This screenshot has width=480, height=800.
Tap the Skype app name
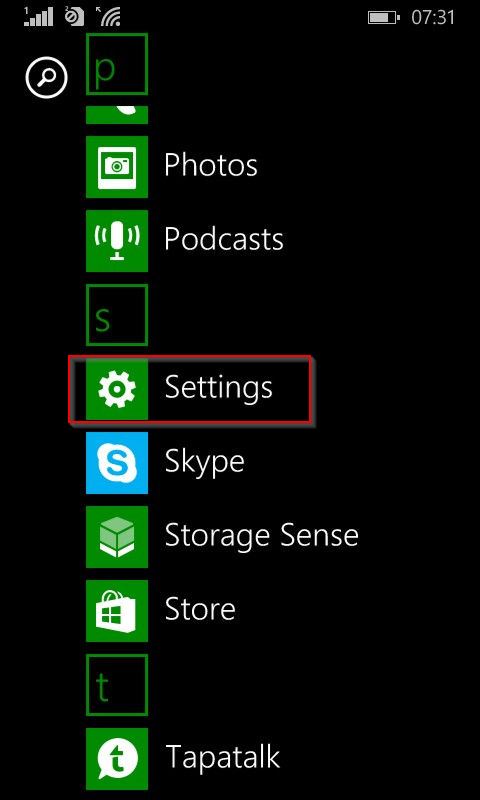click(205, 464)
